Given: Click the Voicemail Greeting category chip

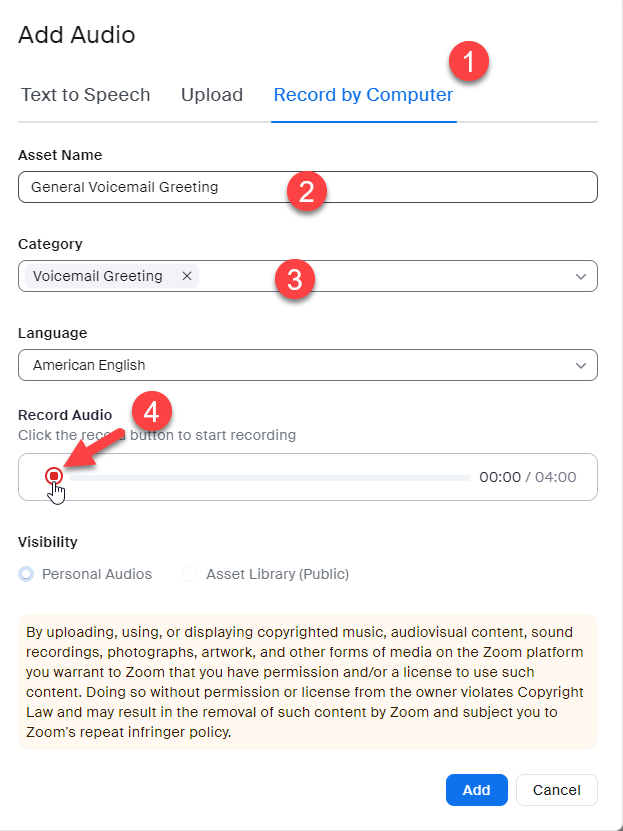Looking at the screenshot, I should pyautogui.click(x=98, y=276).
